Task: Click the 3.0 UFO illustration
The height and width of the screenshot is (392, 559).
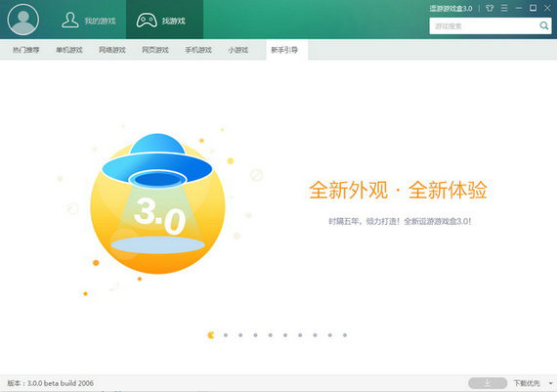Action: [157, 203]
